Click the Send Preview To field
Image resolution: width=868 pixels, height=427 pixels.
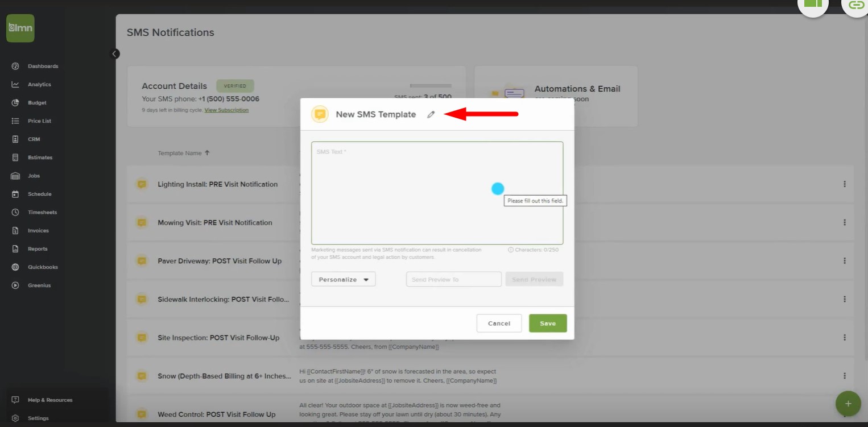click(x=453, y=279)
